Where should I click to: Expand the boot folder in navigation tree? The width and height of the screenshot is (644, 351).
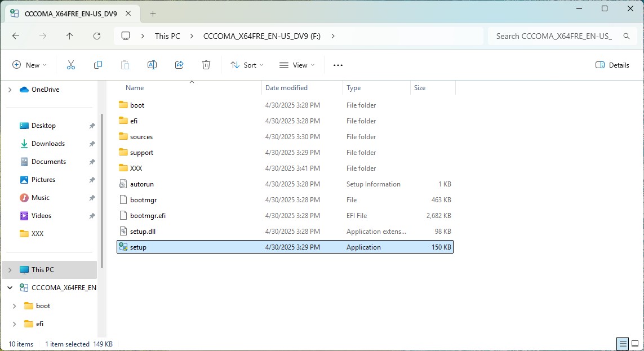[x=15, y=306]
